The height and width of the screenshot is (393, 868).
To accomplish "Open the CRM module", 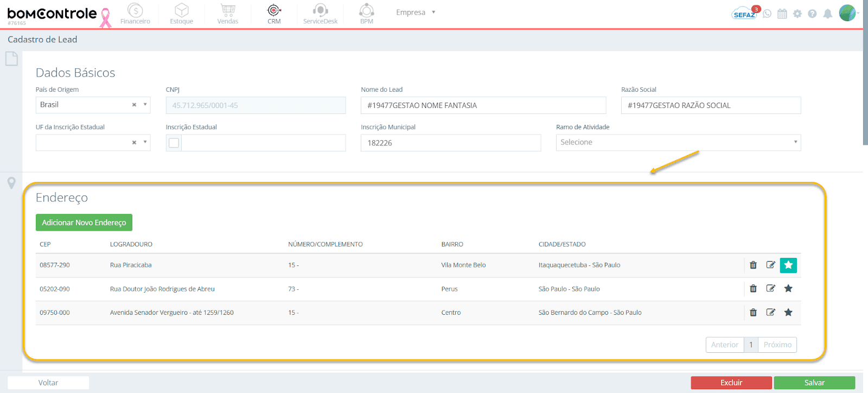I will (x=274, y=14).
